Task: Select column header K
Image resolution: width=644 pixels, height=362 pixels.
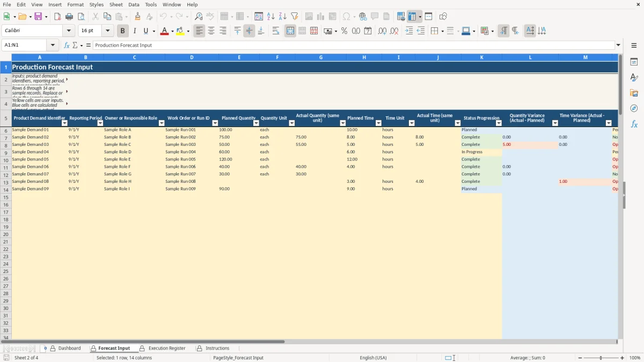Action: tap(481, 57)
